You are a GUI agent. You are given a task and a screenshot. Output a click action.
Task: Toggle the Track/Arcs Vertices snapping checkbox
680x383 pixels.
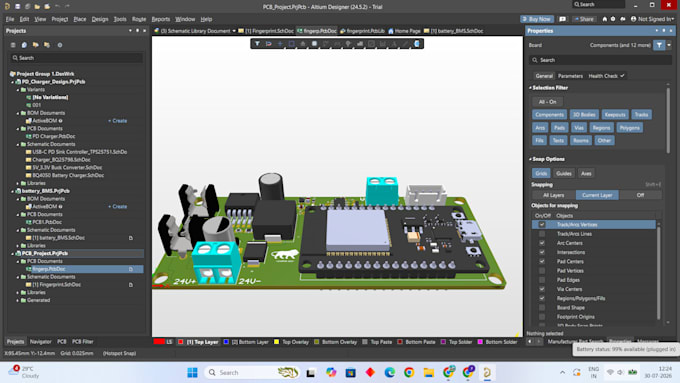pos(542,225)
